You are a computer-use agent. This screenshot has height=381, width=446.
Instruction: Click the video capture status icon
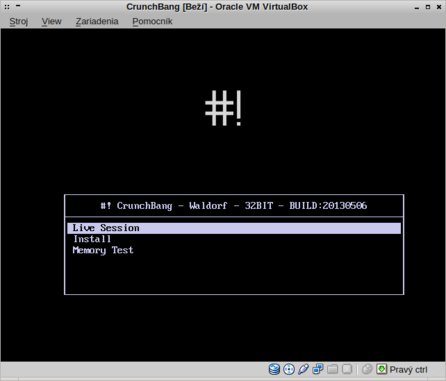click(x=347, y=369)
